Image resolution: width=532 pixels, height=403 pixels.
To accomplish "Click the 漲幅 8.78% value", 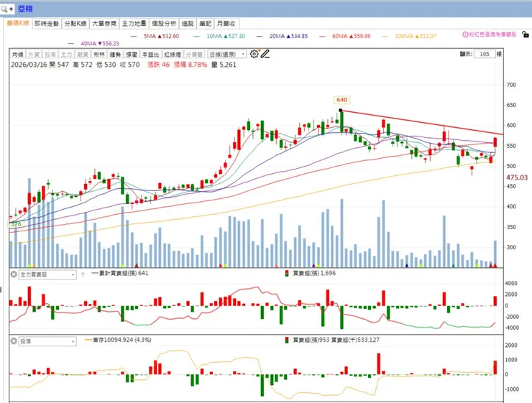I will (191, 65).
